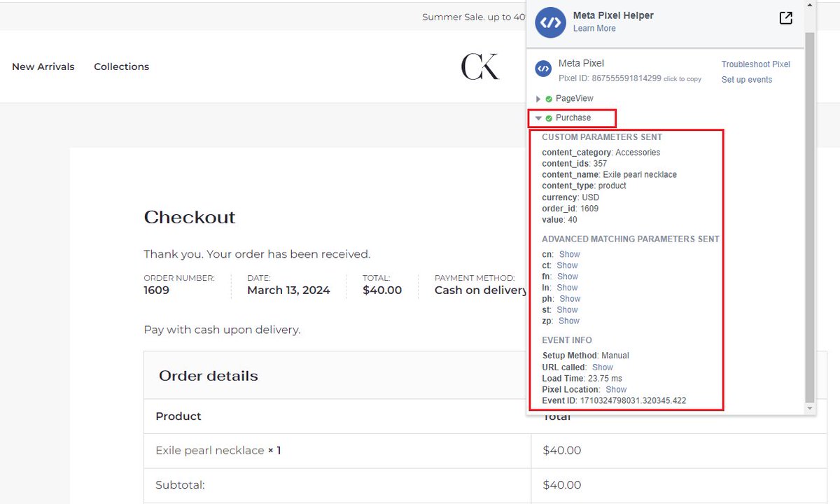Viewport: 840px width, 504px height.
Task: Click the small Meta Pixel icon beside Pixel ID
Action: coord(543,69)
